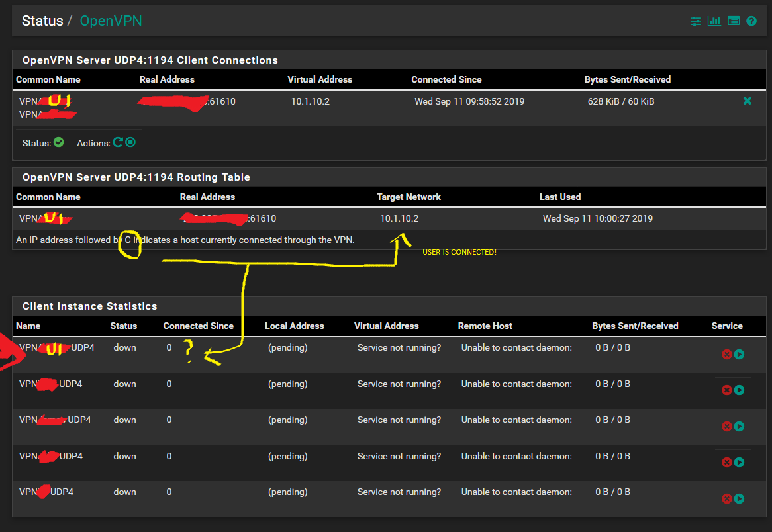Click Bytes Sent/Received header in Client Connections

(627, 79)
